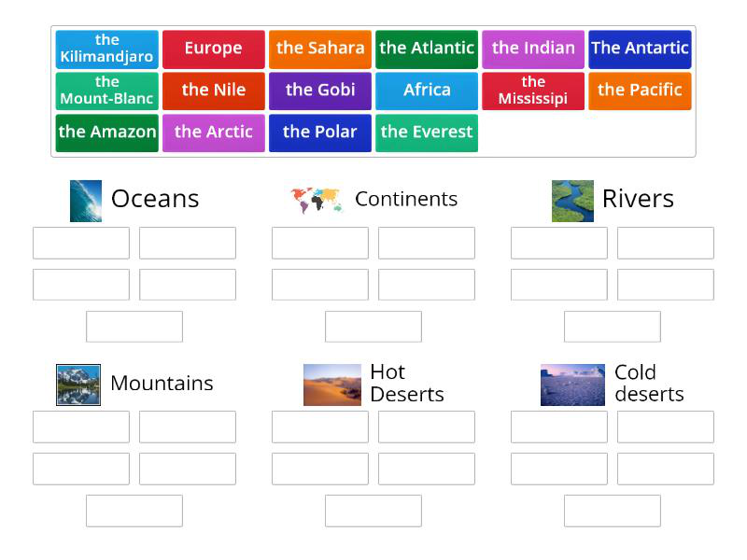Image resolution: width=747 pixels, height=560 pixels.
Task: Click the world map continents icon
Action: click(315, 200)
